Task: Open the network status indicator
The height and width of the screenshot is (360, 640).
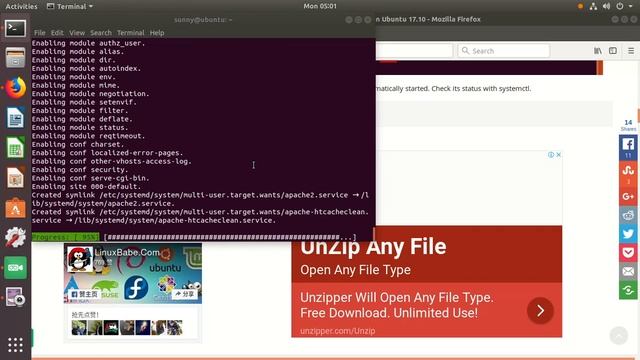Action: click(x=593, y=6)
